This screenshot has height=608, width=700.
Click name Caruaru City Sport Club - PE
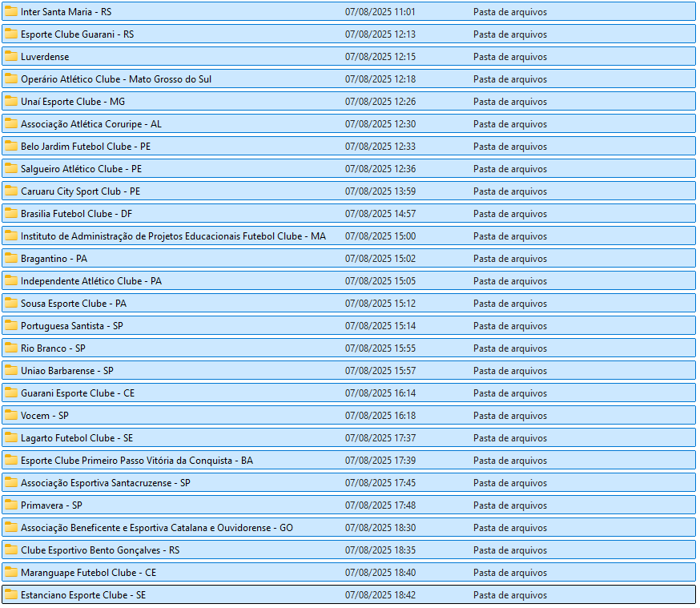pyautogui.click(x=80, y=191)
